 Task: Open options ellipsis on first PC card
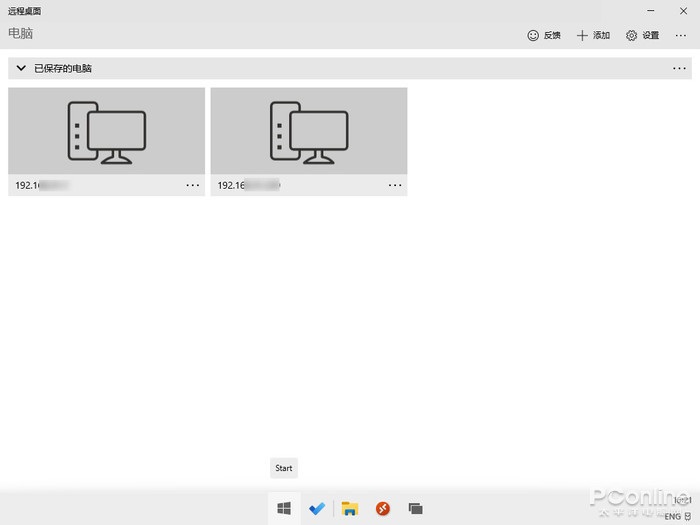[192, 185]
